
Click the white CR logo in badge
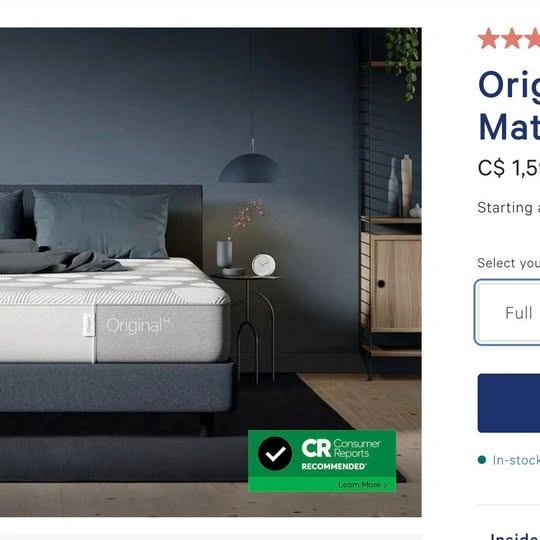pos(316,448)
